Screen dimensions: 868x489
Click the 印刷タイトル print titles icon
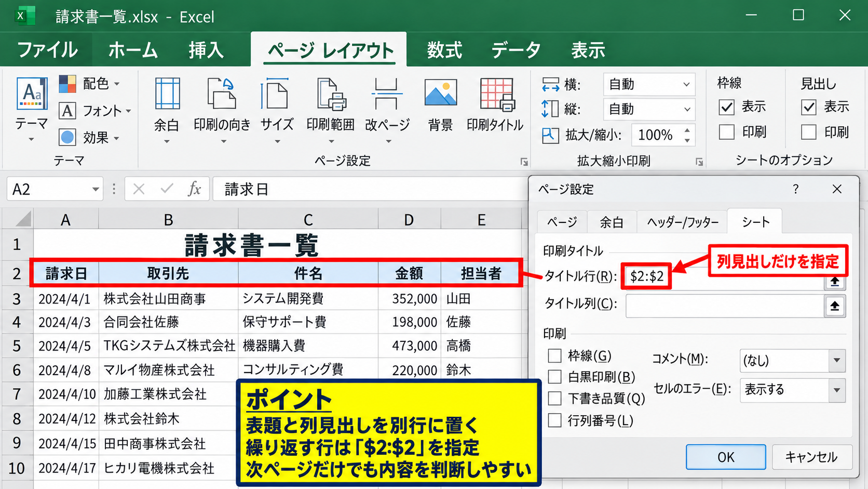(497, 95)
